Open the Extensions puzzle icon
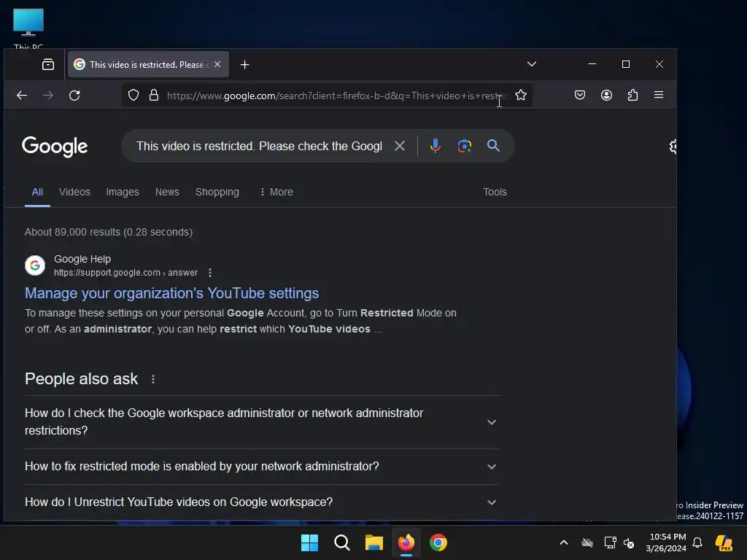The width and height of the screenshot is (747, 560). [x=632, y=96]
